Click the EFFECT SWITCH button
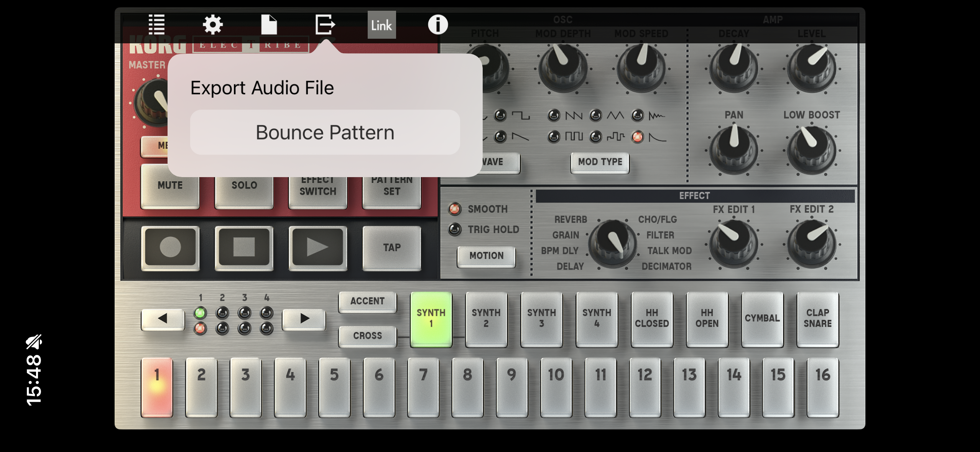 coord(317,192)
